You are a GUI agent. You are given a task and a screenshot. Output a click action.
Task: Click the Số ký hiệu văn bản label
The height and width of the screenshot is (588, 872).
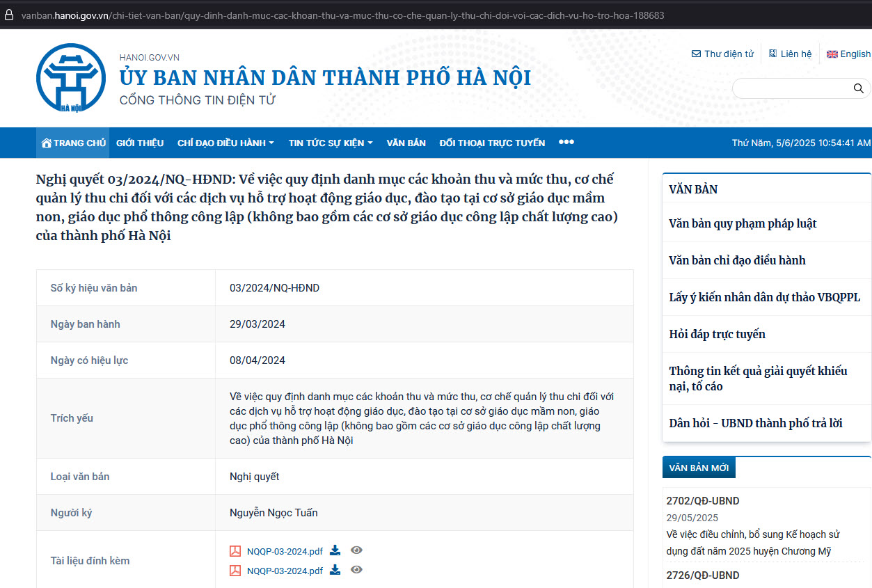[x=94, y=288]
